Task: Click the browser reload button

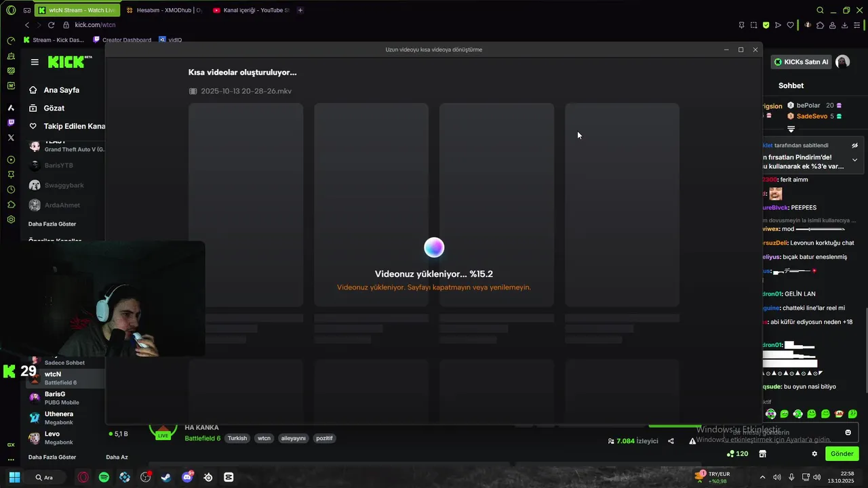Action: click(x=51, y=25)
